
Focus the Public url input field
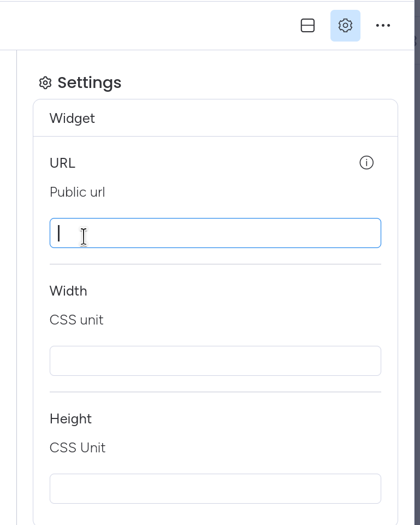point(215,233)
